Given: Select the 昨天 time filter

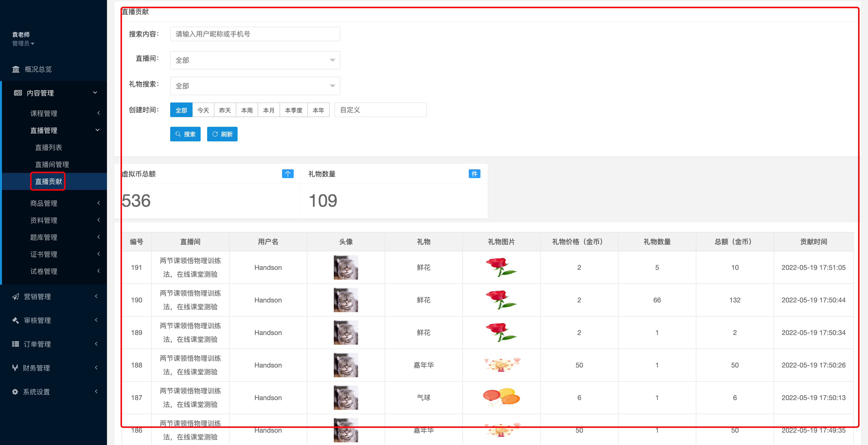Looking at the screenshot, I should pyautogui.click(x=225, y=110).
